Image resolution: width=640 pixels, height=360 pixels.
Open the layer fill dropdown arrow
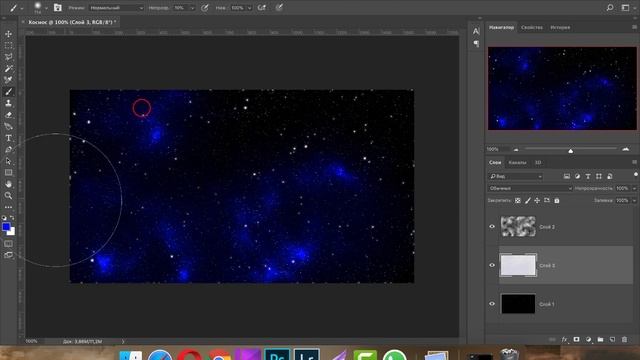pyautogui.click(x=634, y=200)
